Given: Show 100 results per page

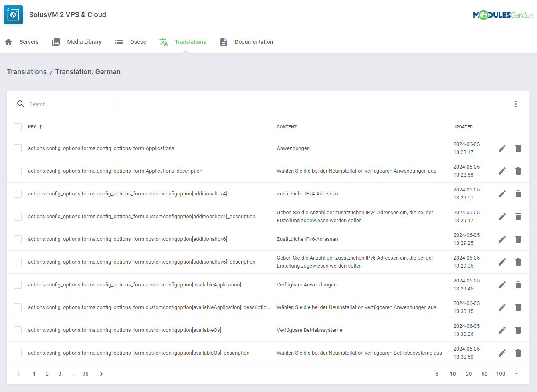Looking at the screenshot, I should pyautogui.click(x=501, y=374).
